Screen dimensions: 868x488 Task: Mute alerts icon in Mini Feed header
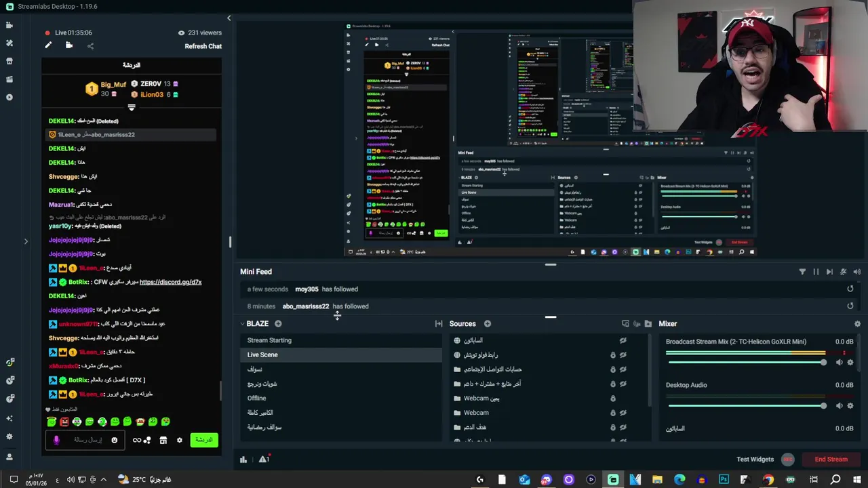[843, 272]
